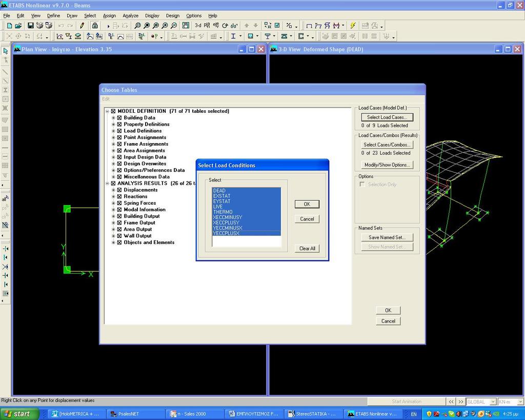The image size is (525, 420).
Task: Click the steel frame I-section design icon
Action: (233, 36)
